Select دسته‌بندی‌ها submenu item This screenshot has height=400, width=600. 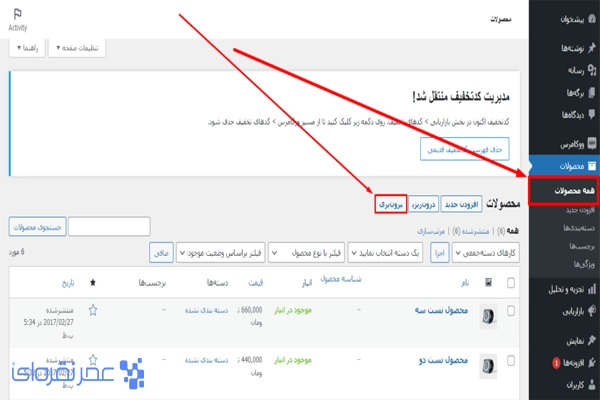click(579, 228)
